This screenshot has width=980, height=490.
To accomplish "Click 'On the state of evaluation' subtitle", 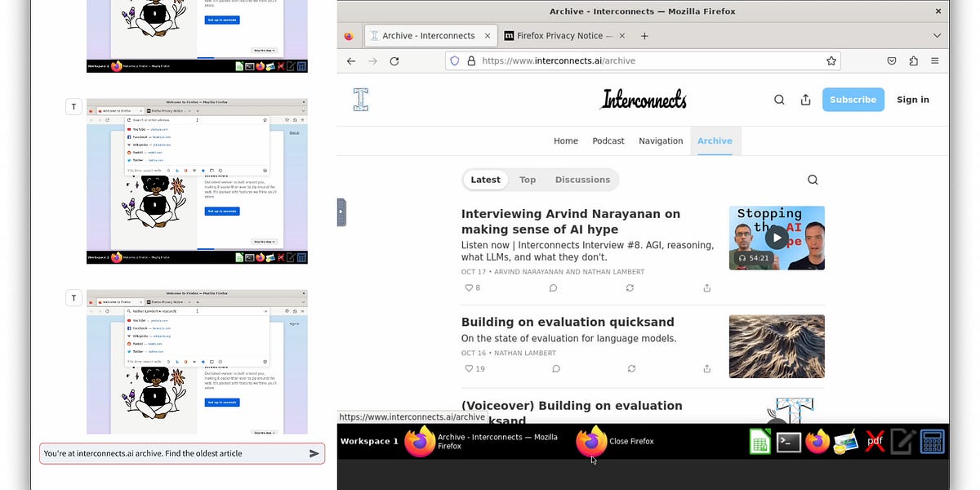I will pyautogui.click(x=569, y=339).
